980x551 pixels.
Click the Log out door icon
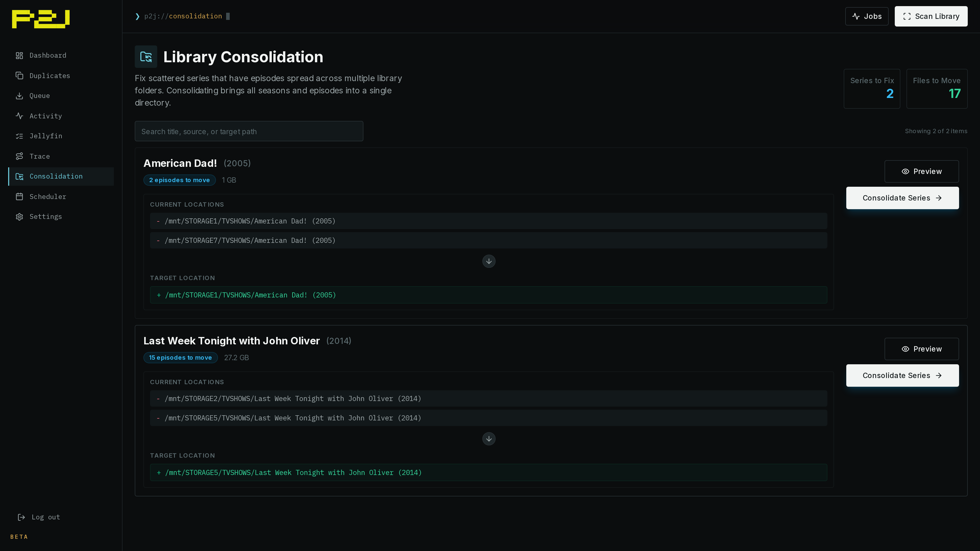tap(21, 517)
